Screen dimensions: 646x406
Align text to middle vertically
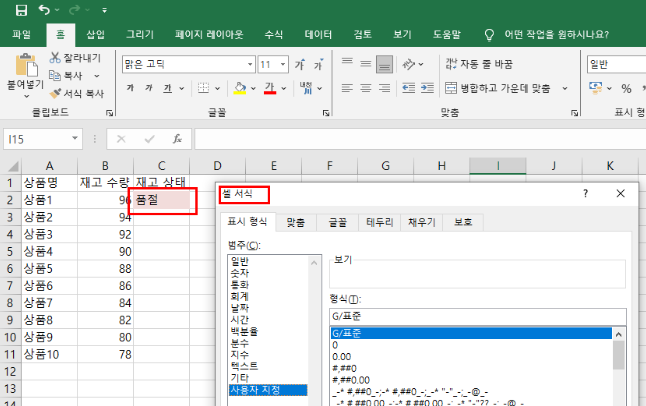point(366,64)
